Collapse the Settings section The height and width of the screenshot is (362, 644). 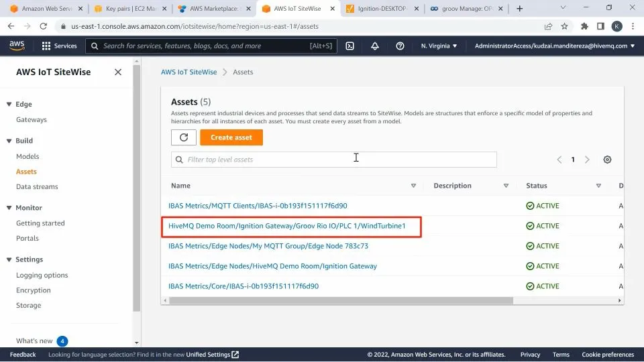pos(9,260)
